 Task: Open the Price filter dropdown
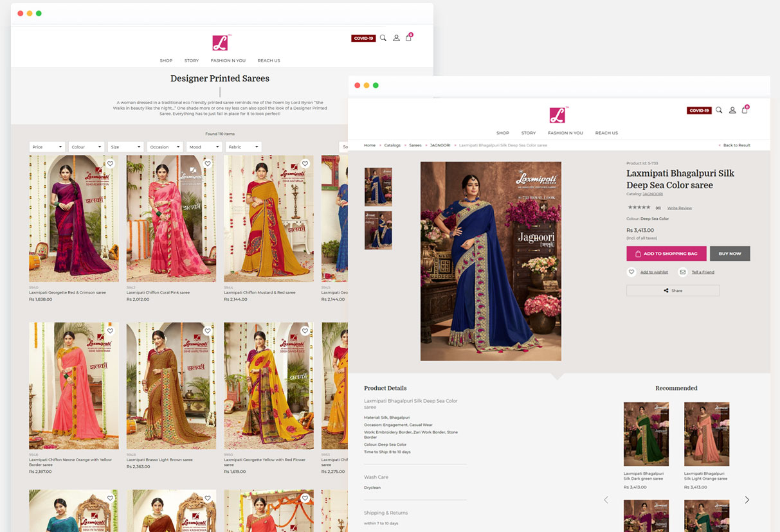point(46,146)
